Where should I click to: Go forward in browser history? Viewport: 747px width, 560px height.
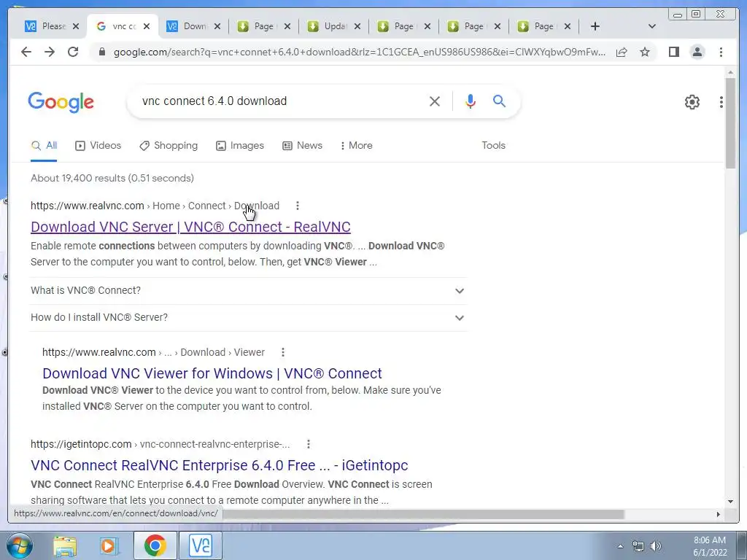click(50, 52)
